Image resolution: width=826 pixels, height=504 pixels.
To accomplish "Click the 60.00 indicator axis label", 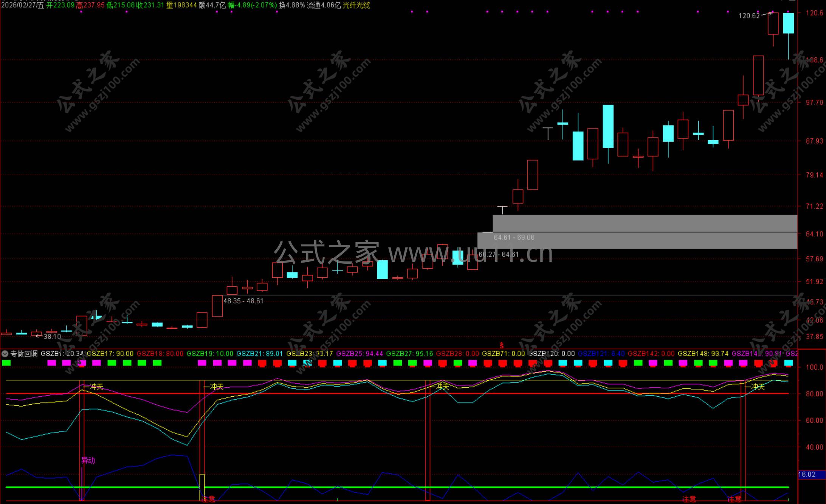I will [814, 420].
